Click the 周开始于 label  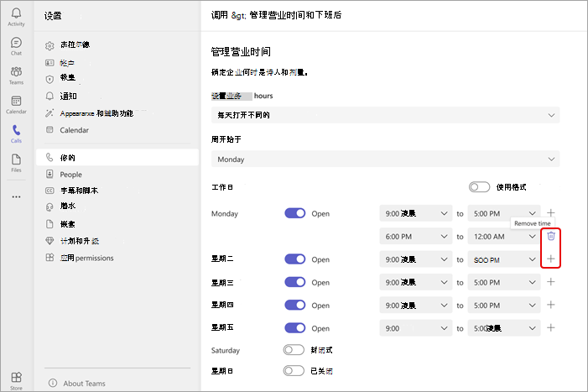point(226,139)
